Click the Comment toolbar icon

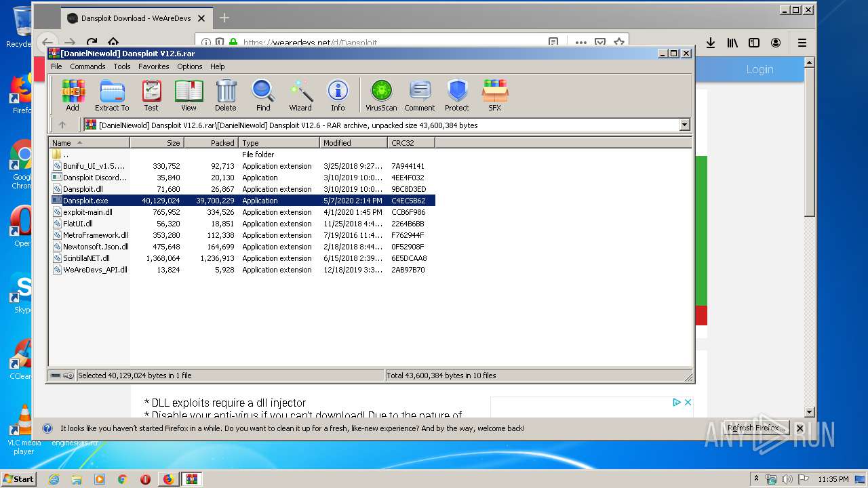pyautogui.click(x=420, y=95)
